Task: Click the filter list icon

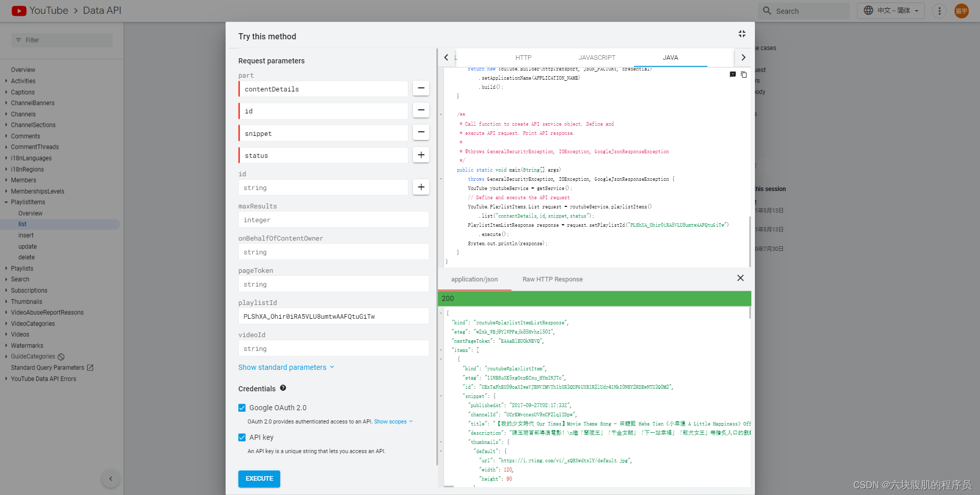Action: click(19, 40)
